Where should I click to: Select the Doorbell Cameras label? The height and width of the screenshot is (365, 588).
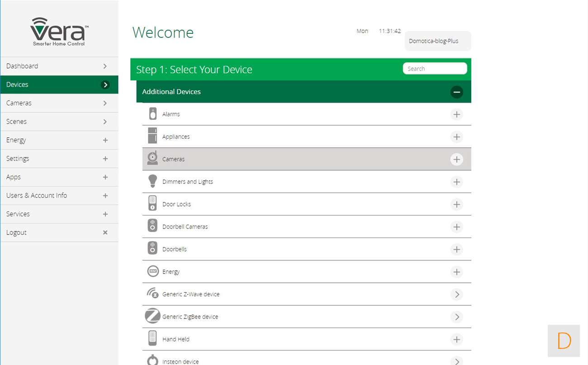pyautogui.click(x=185, y=227)
